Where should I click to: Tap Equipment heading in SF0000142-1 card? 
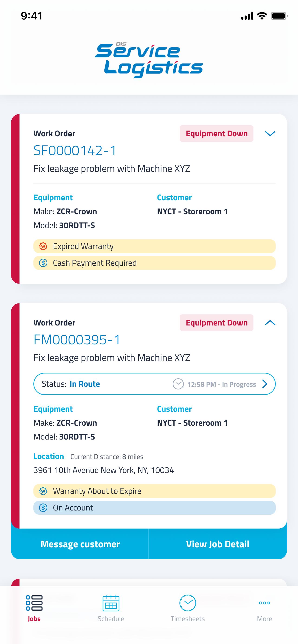[53, 198]
